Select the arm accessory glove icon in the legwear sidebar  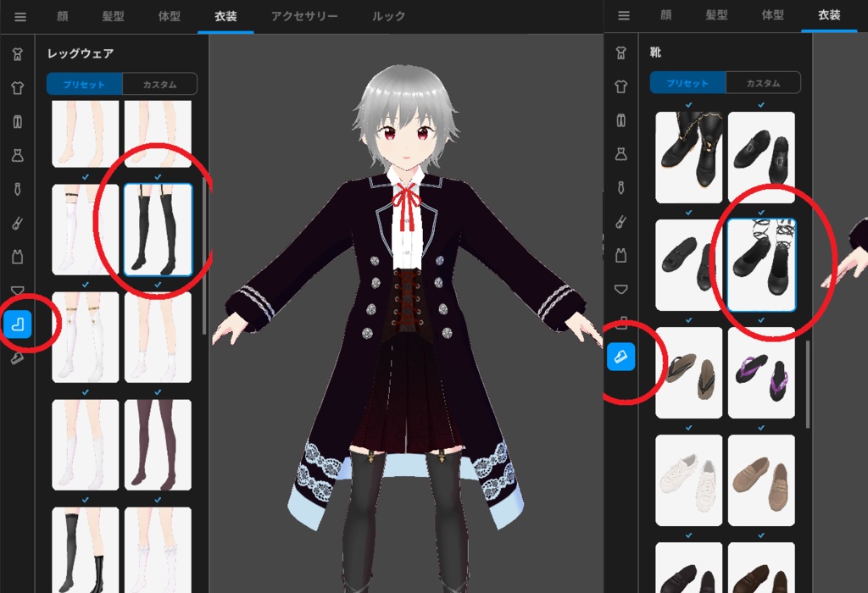click(17, 223)
